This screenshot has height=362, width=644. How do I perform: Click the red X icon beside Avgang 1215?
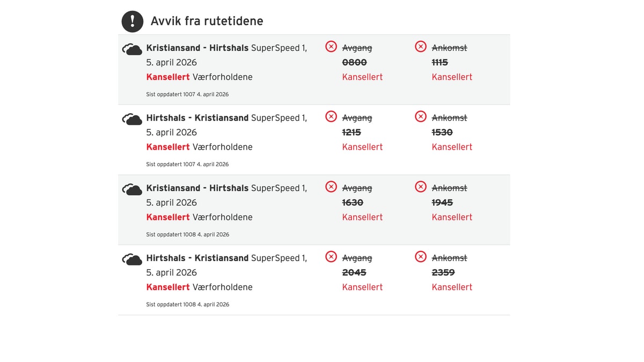point(331,116)
